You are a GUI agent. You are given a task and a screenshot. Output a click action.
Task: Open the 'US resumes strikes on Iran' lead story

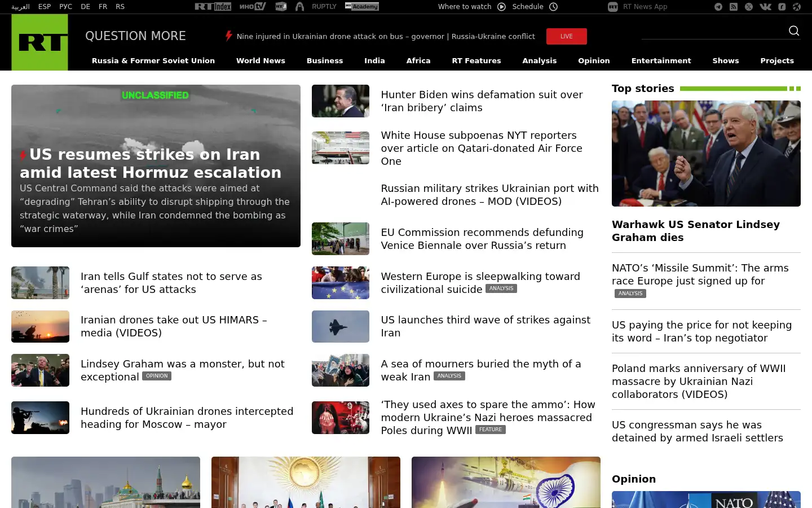151,163
